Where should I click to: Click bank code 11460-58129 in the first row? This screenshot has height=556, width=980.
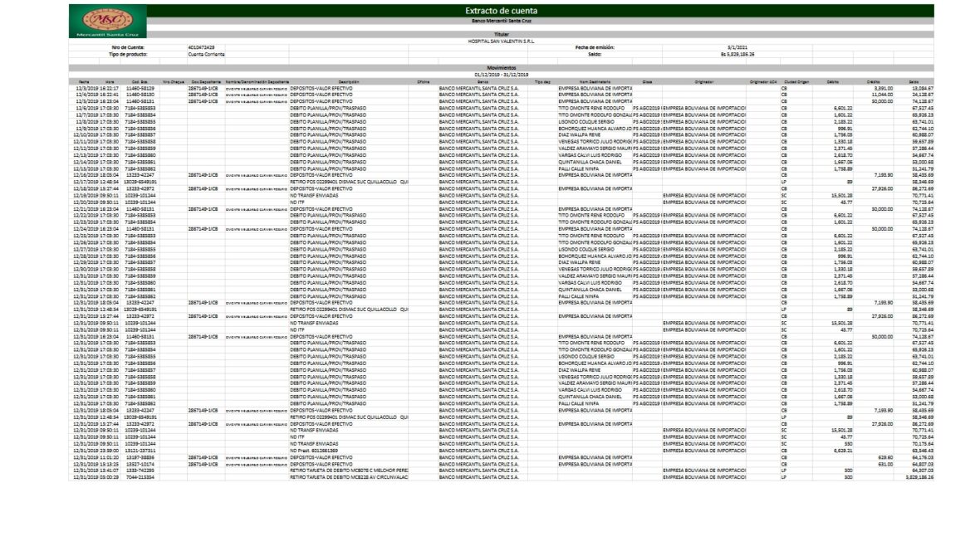[140, 88]
